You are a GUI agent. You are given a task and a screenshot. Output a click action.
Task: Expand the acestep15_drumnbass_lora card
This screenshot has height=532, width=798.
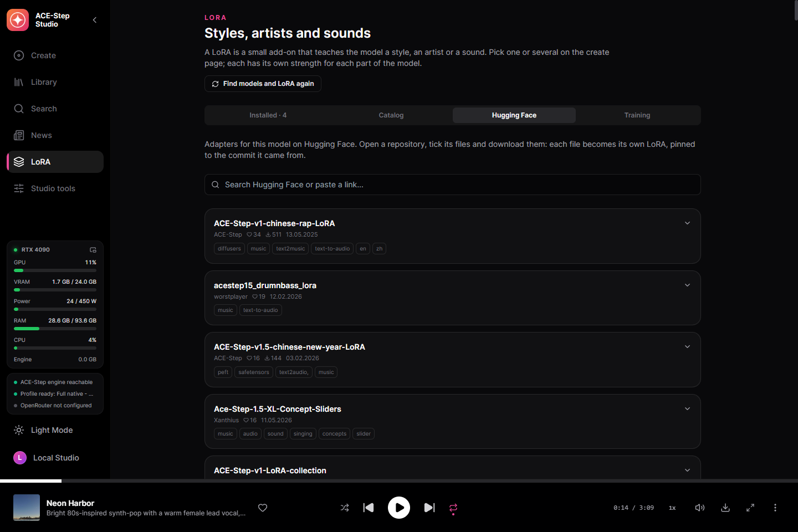click(x=687, y=285)
